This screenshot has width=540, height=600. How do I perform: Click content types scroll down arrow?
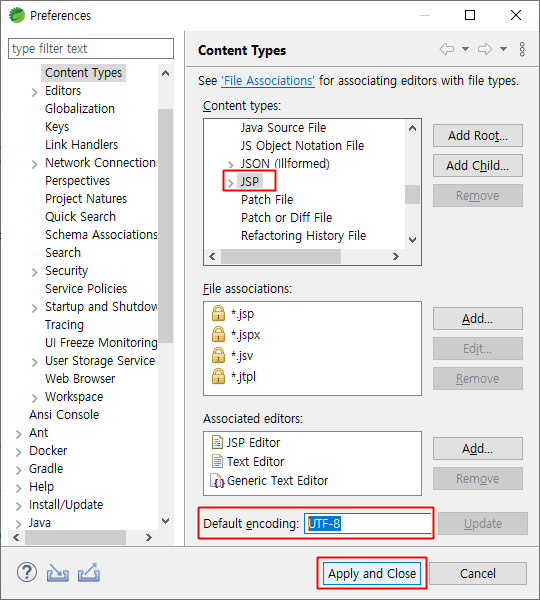pyautogui.click(x=412, y=240)
